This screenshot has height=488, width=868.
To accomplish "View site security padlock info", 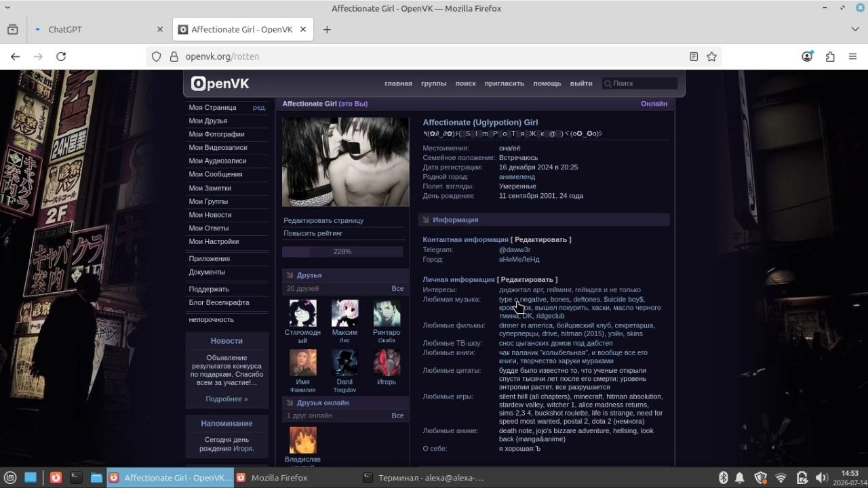I will tap(174, 57).
